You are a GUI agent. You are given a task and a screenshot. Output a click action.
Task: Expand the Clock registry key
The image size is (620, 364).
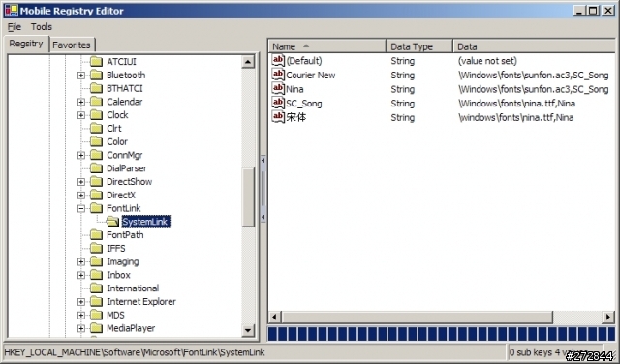pos(81,115)
